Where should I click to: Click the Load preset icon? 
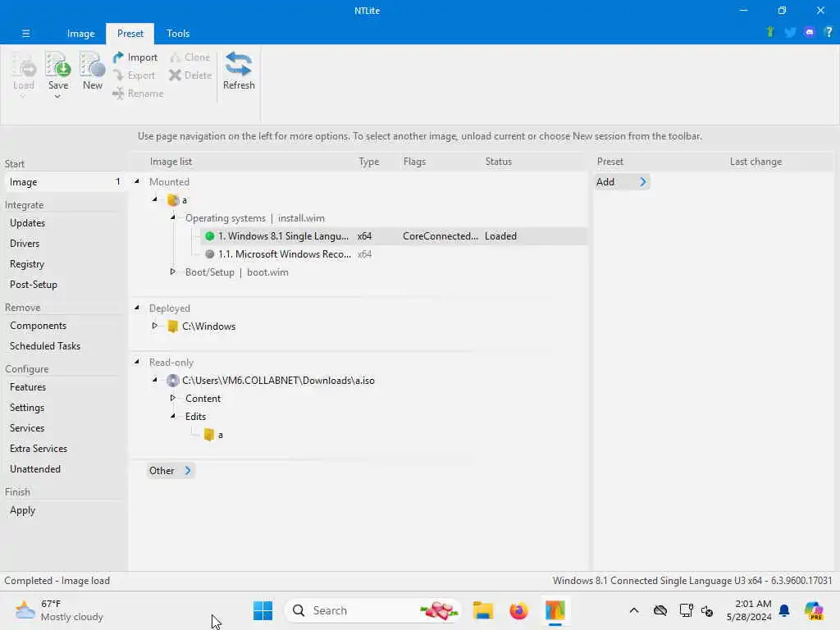point(24,64)
